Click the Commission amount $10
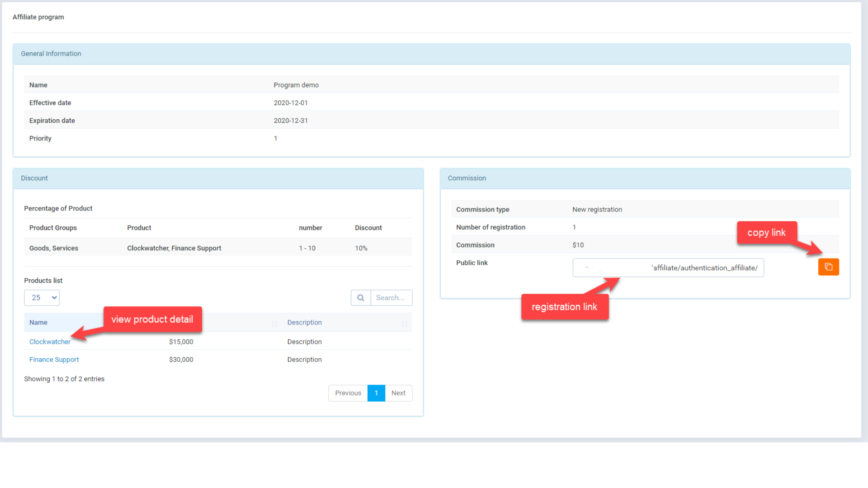Image resolution: width=868 pixels, height=488 pixels. [x=578, y=245]
